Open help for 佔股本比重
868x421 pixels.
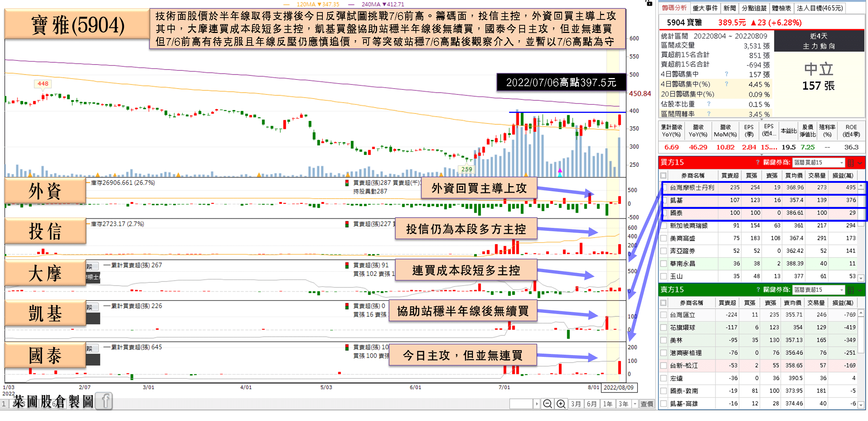point(709,104)
